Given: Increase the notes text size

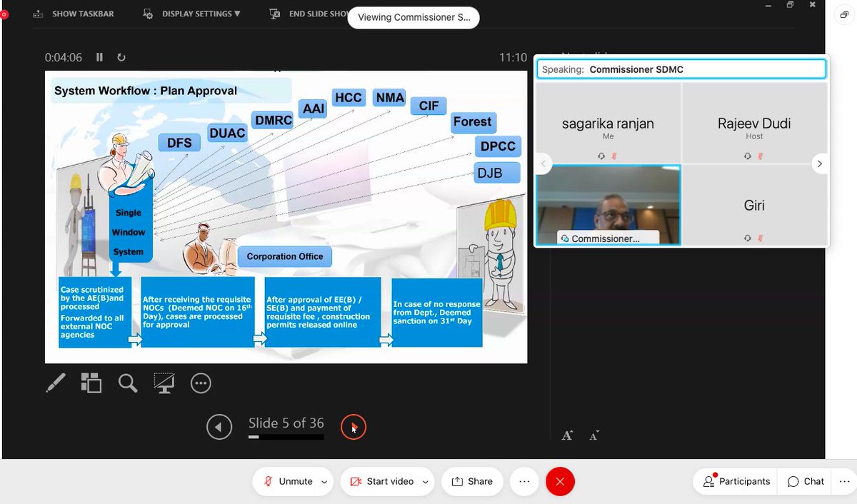Looking at the screenshot, I should 567,435.
